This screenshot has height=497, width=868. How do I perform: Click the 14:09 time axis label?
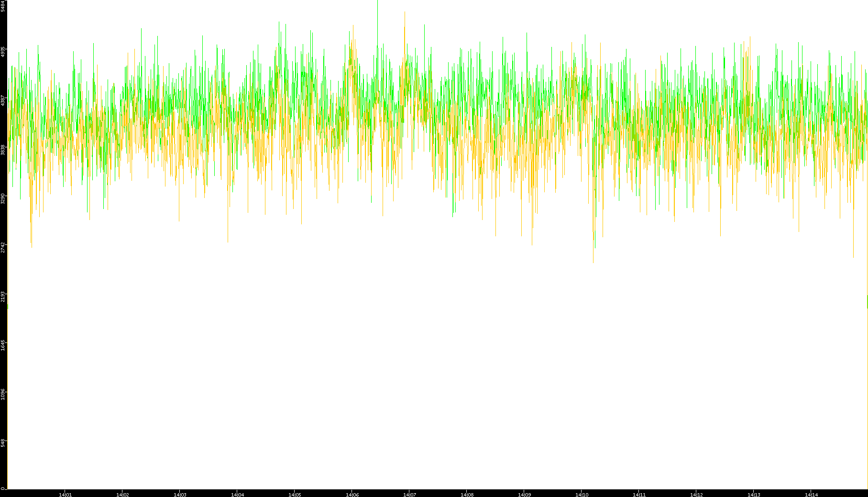pos(524,495)
